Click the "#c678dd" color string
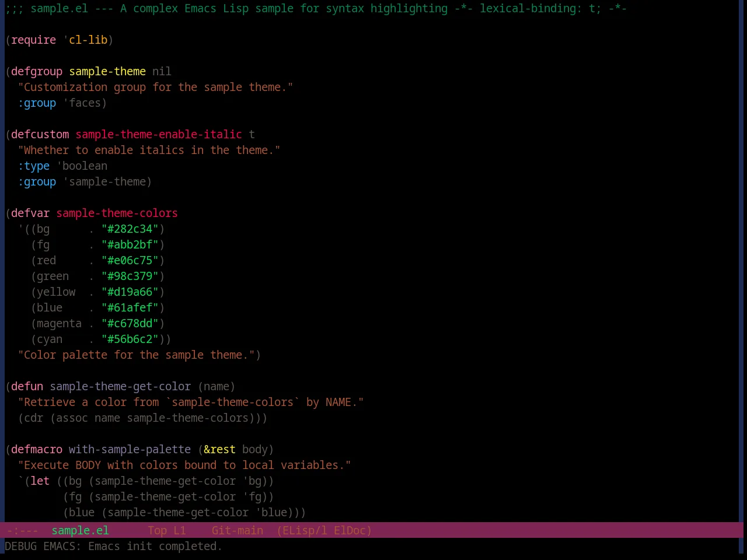This screenshot has height=560, width=747. (130, 323)
